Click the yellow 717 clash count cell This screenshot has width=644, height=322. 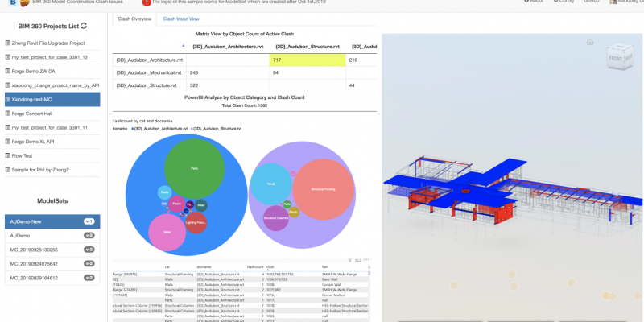click(x=307, y=60)
